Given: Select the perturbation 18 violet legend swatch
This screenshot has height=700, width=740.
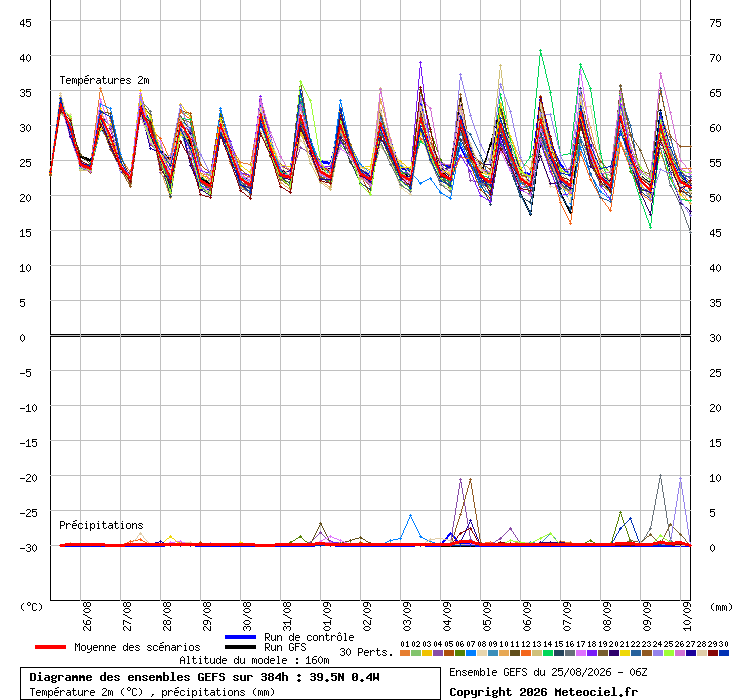Looking at the screenshot, I should [x=591, y=653].
